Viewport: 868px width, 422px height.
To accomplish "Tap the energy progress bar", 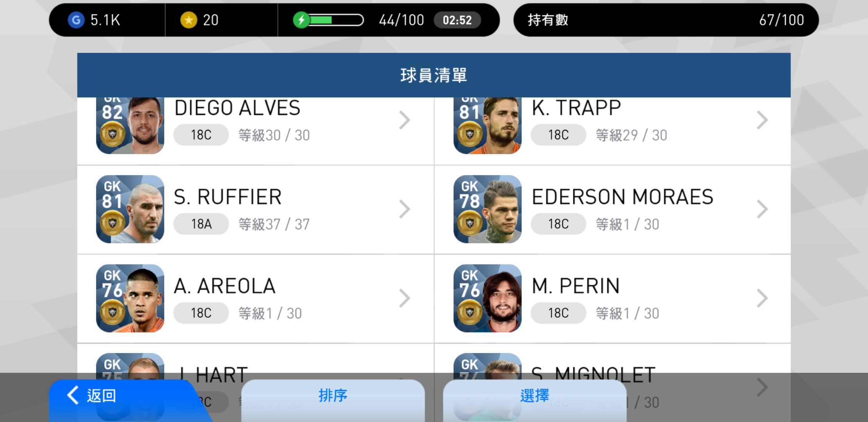I will click(x=336, y=20).
